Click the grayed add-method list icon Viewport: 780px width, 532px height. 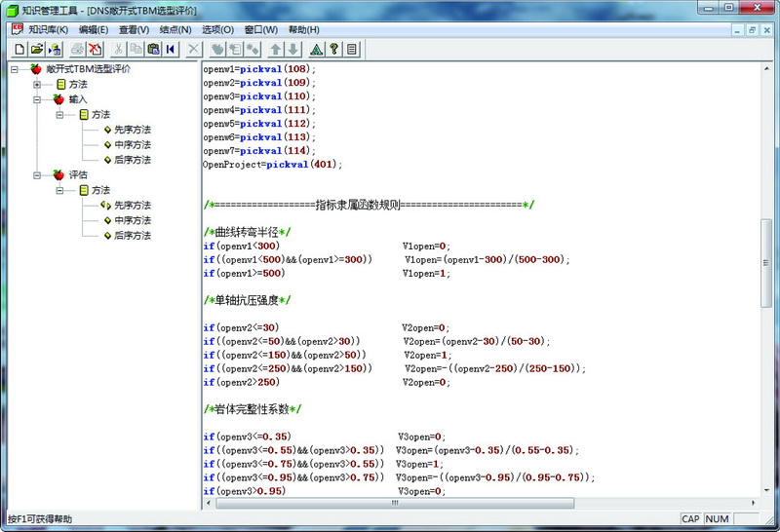[x=235, y=49]
